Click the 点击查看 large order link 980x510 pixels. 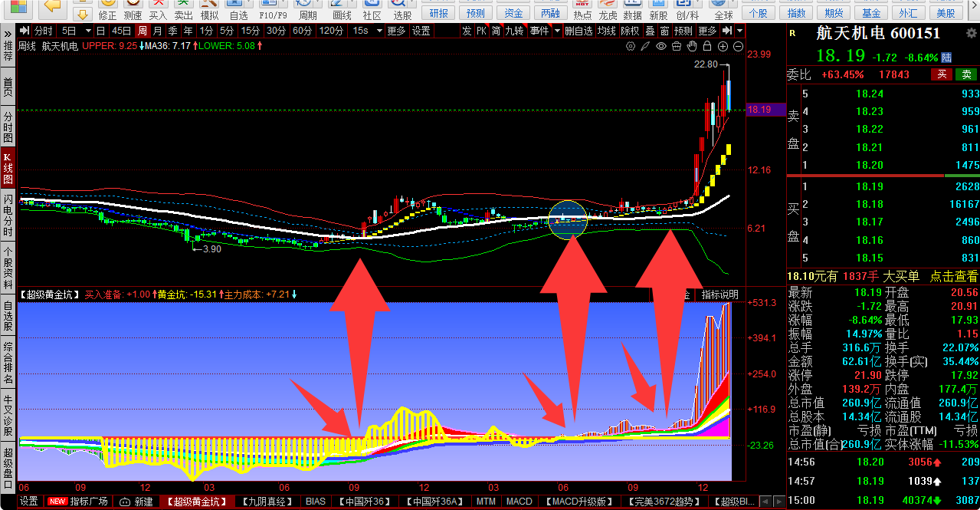tap(954, 276)
